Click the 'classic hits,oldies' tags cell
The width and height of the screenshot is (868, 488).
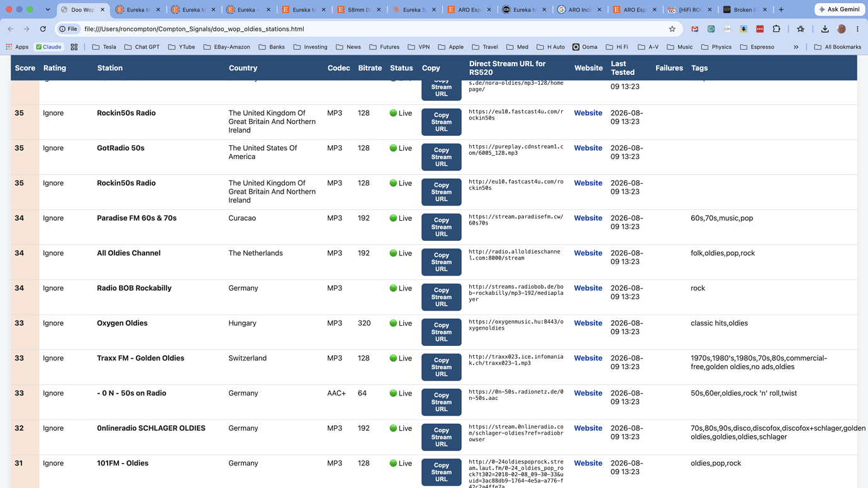[x=719, y=323]
